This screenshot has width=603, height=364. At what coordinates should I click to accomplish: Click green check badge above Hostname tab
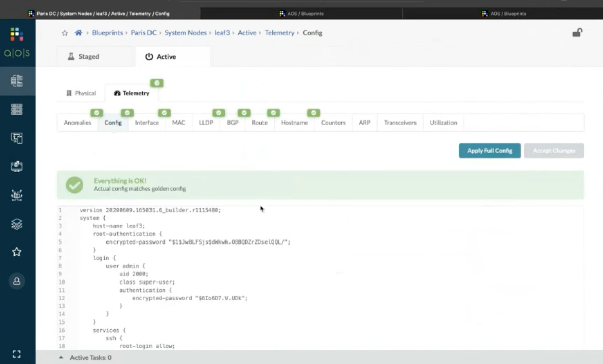[x=314, y=112]
